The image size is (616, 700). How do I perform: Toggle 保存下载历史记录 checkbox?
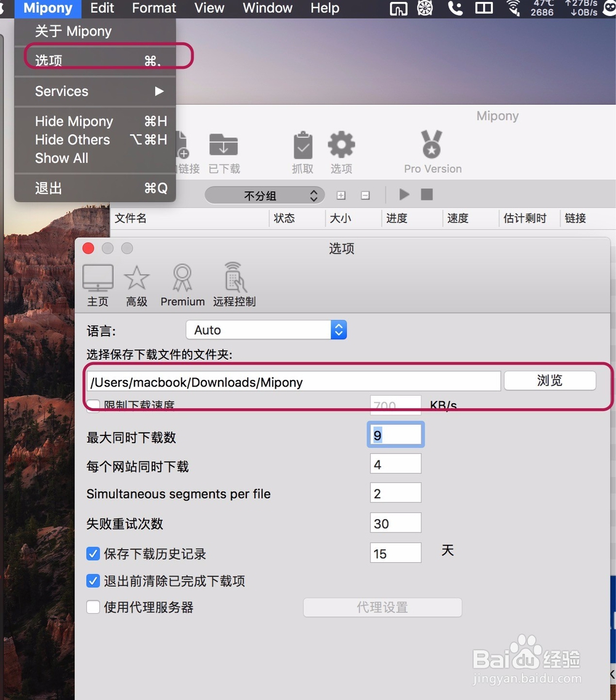[x=93, y=554]
